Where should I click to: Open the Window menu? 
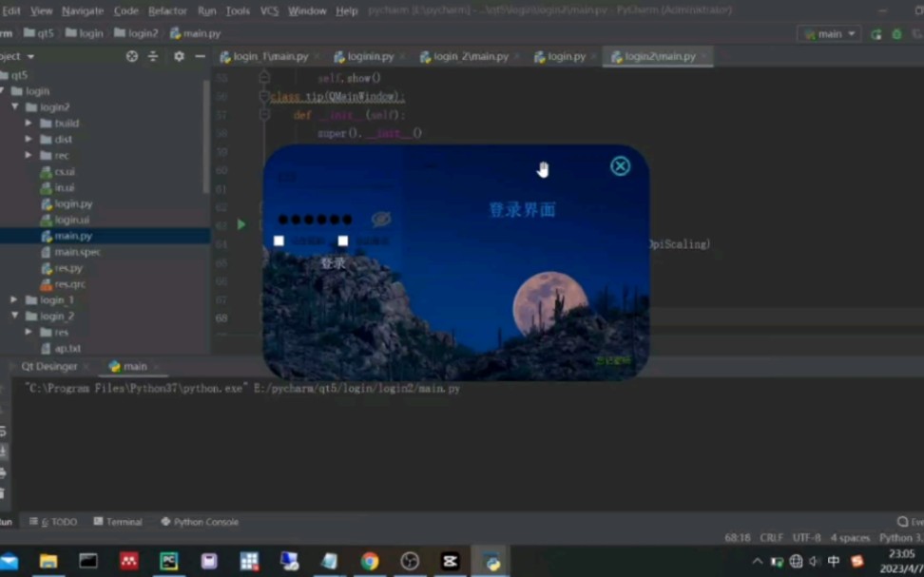click(x=307, y=10)
